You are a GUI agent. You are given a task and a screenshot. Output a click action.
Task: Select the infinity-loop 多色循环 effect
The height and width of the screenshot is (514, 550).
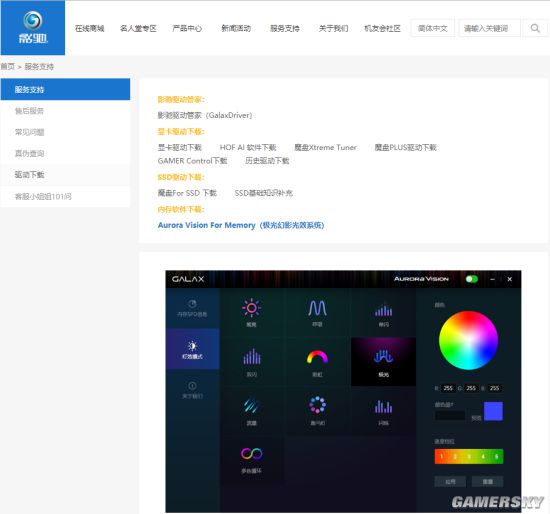coord(251,460)
